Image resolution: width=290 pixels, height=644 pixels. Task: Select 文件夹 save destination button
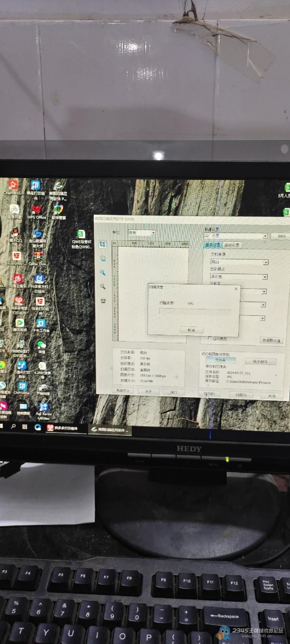tap(220, 360)
